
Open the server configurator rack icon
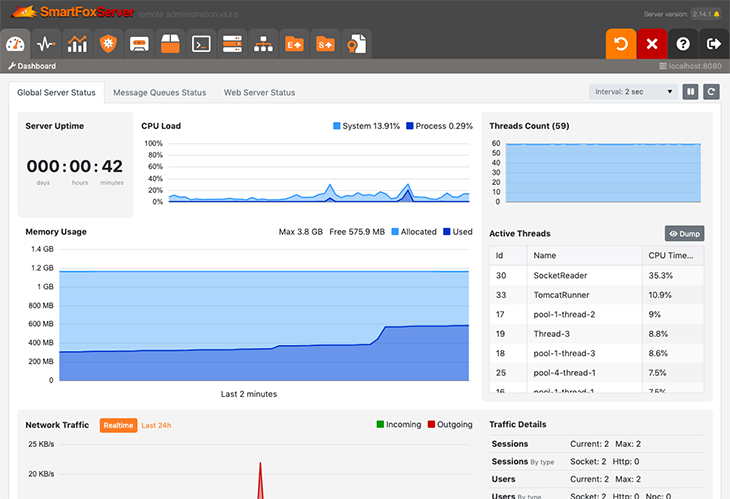click(x=232, y=44)
